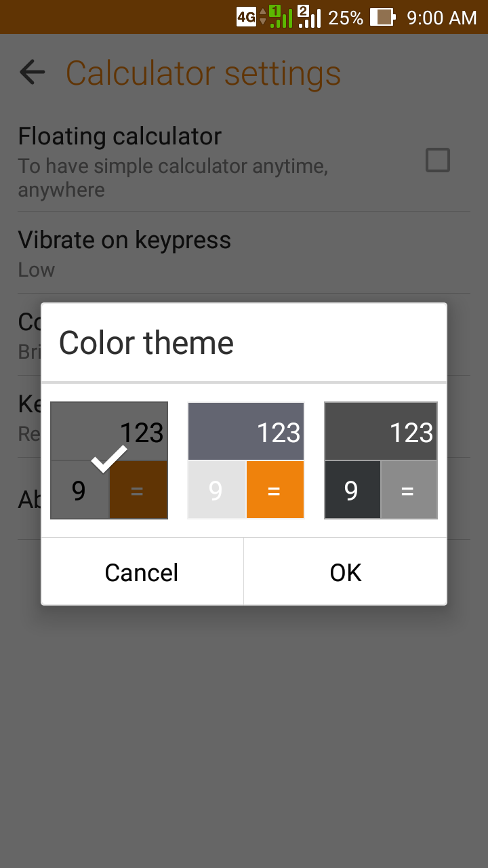The height and width of the screenshot is (868, 488).
Task: Click the brown equals key preview
Action: pyautogui.click(x=138, y=490)
